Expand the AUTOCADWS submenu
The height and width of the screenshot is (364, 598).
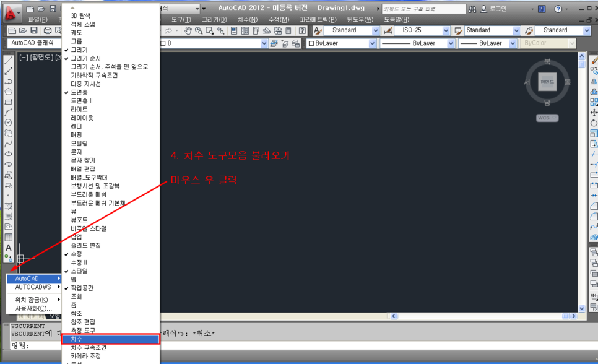[34, 287]
